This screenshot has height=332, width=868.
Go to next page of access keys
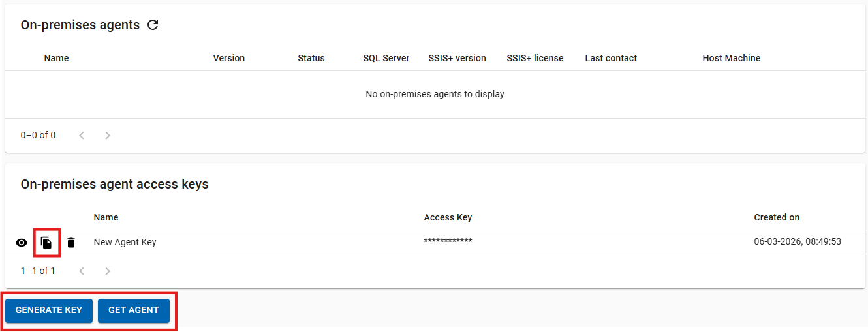[108, 271]
